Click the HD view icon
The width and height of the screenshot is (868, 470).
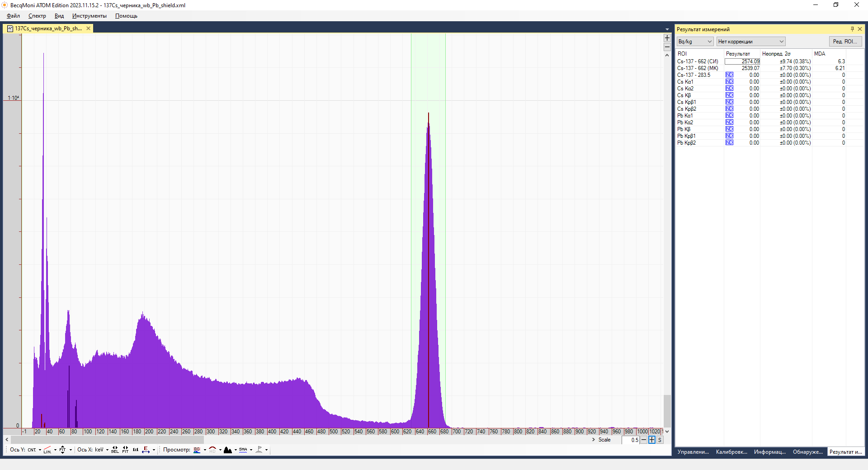(x=212, y=450)
